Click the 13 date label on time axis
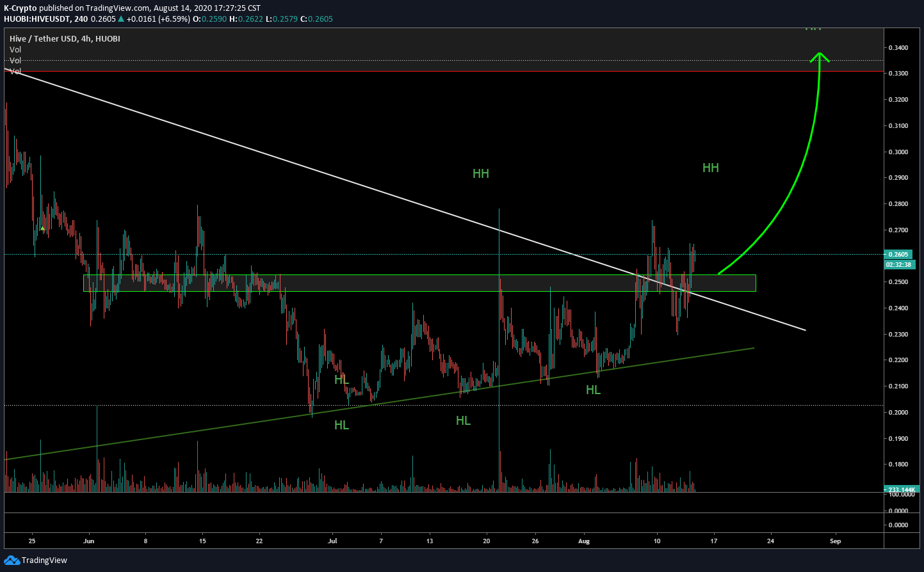924x572 pixels. coord(430,541)
